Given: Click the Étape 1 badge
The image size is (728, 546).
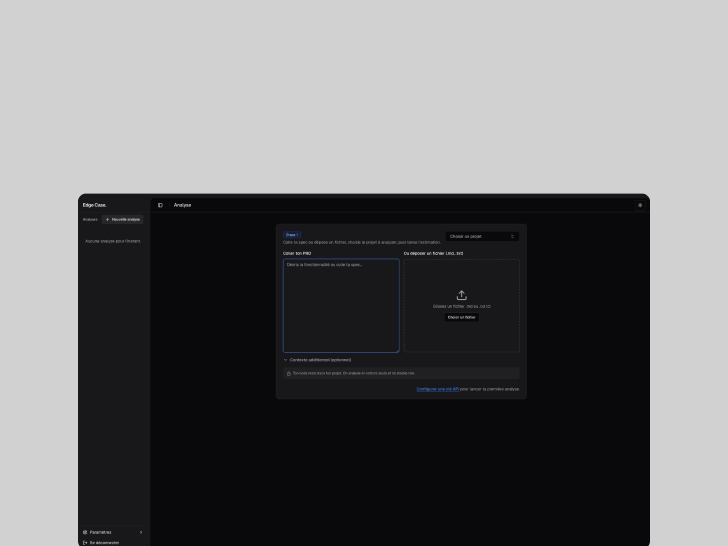Looking at the screenshot, I should click(x=291, y=235).
